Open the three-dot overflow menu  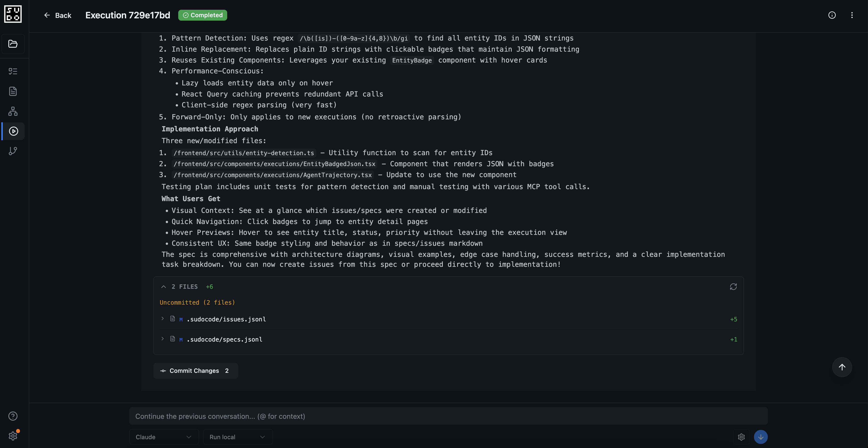[852, 15]
